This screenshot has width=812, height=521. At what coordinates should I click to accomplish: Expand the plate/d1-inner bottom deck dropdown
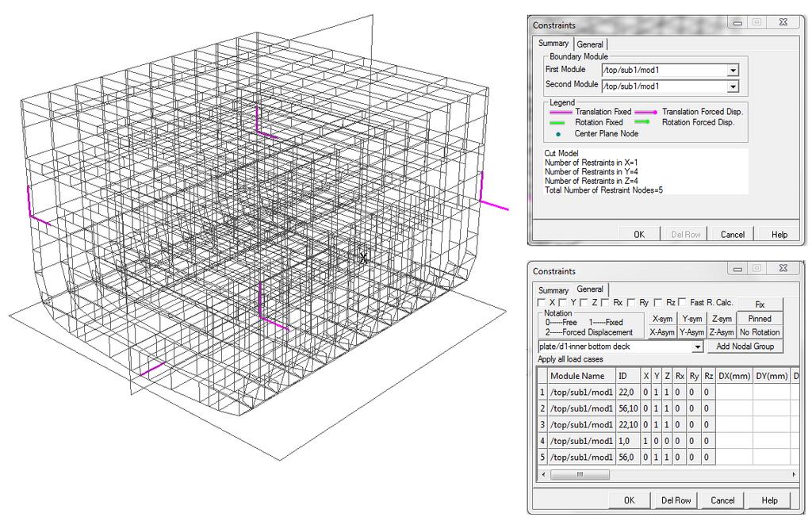[x=698, y=347]
